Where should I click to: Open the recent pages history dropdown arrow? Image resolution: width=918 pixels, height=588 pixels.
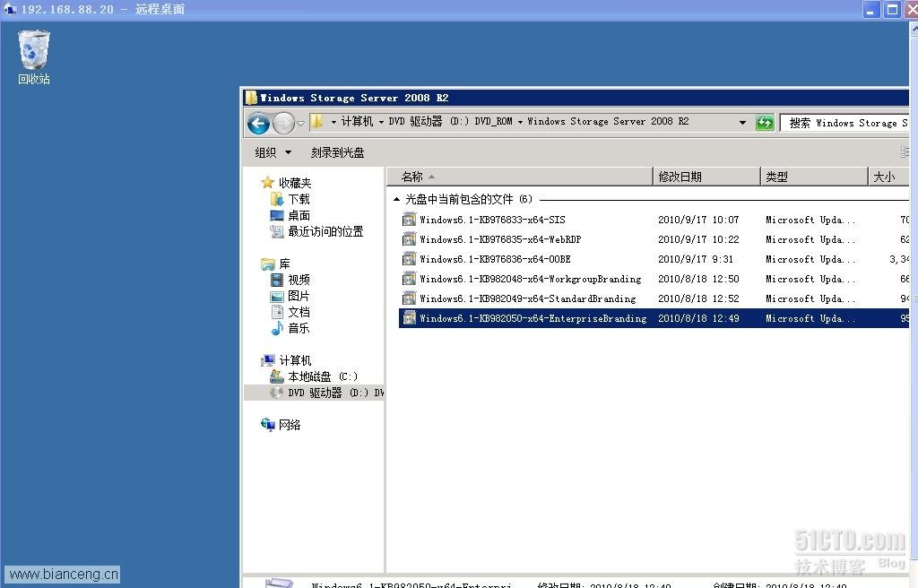coord(300,124)
